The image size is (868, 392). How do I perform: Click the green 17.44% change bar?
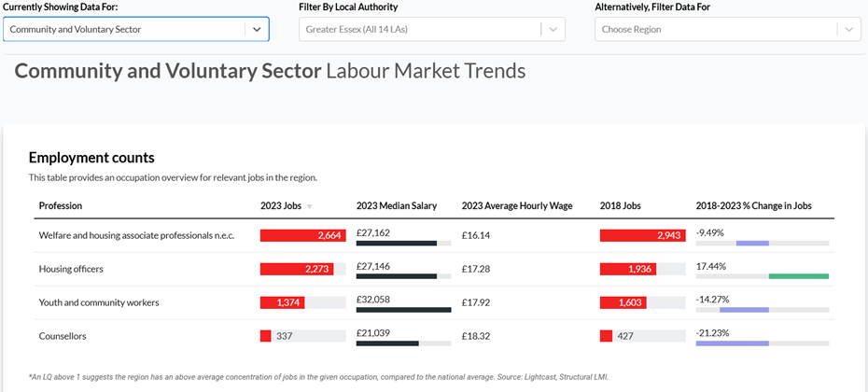[x=798, y=276]
